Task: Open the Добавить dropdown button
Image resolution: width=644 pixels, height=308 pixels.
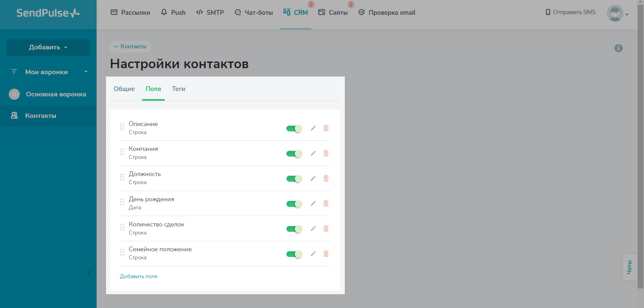Action: point(48,47)
